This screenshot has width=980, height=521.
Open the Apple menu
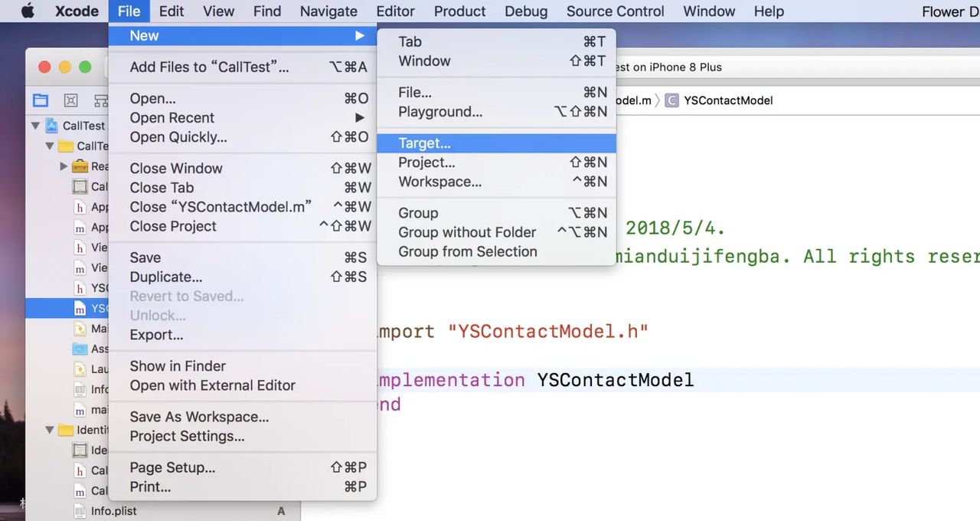tap(28, 11)
